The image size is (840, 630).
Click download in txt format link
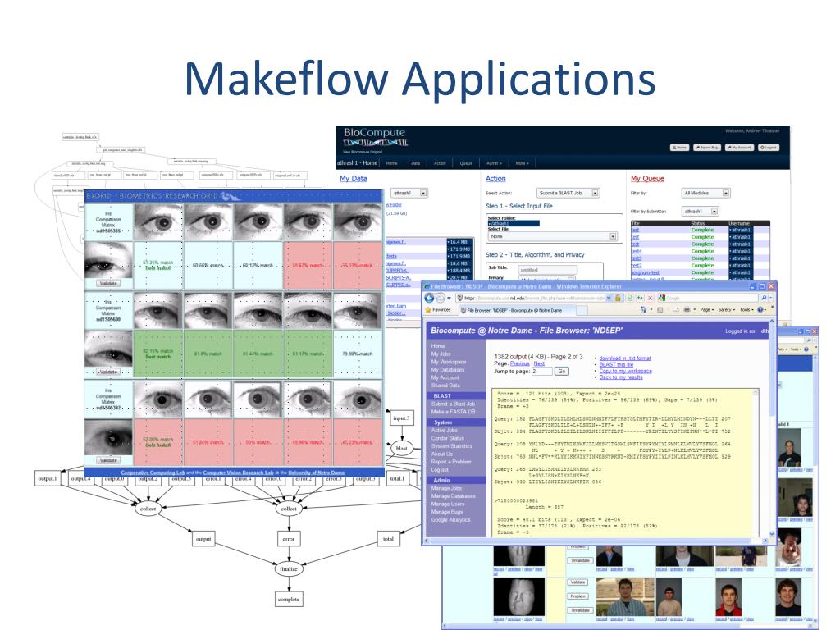point(625,358)
